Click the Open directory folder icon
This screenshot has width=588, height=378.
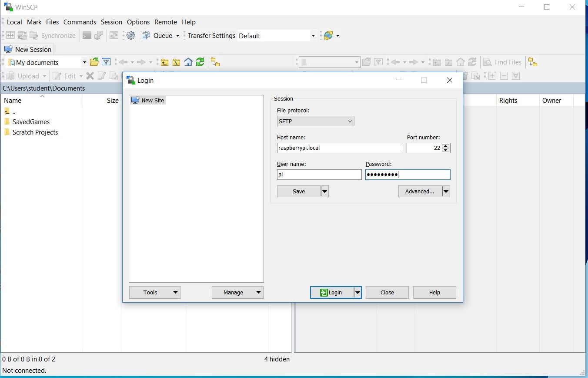pos(94,62)
